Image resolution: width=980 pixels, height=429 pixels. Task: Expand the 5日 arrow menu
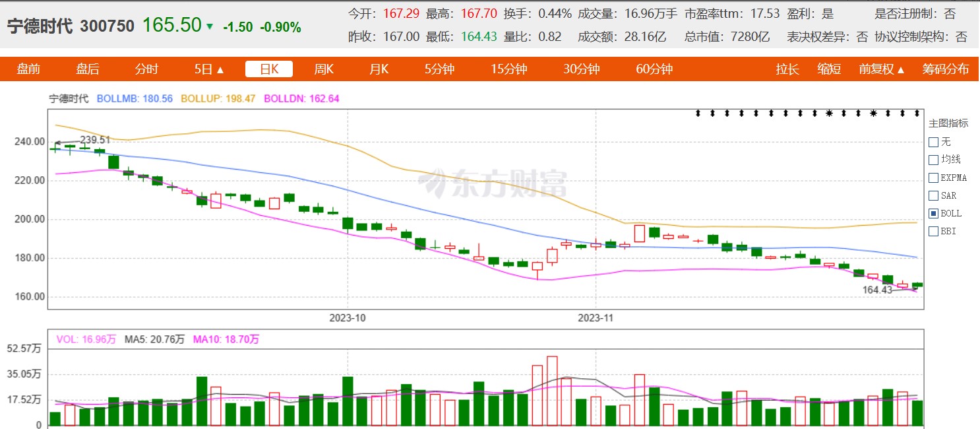tap(209, 69)
